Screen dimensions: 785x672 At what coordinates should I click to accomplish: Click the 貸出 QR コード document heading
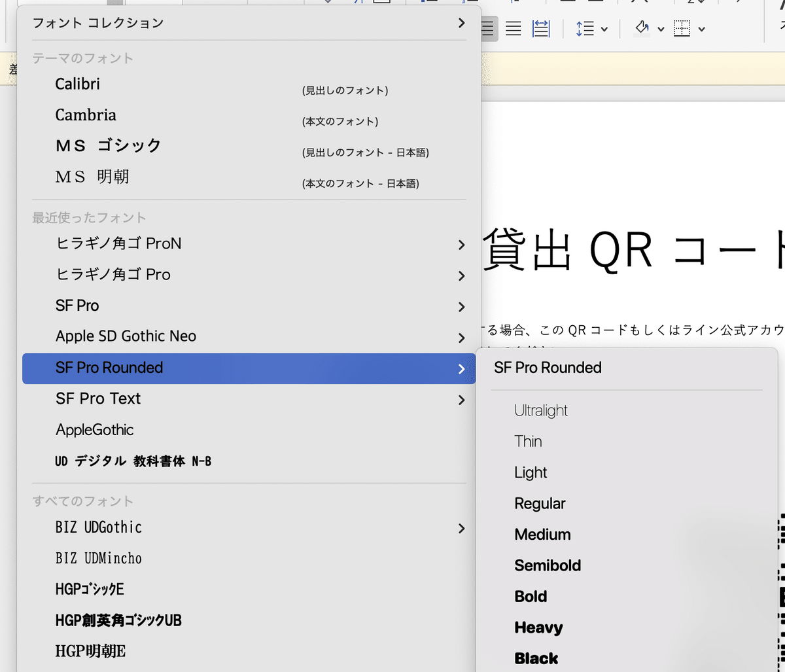point(633,250)
